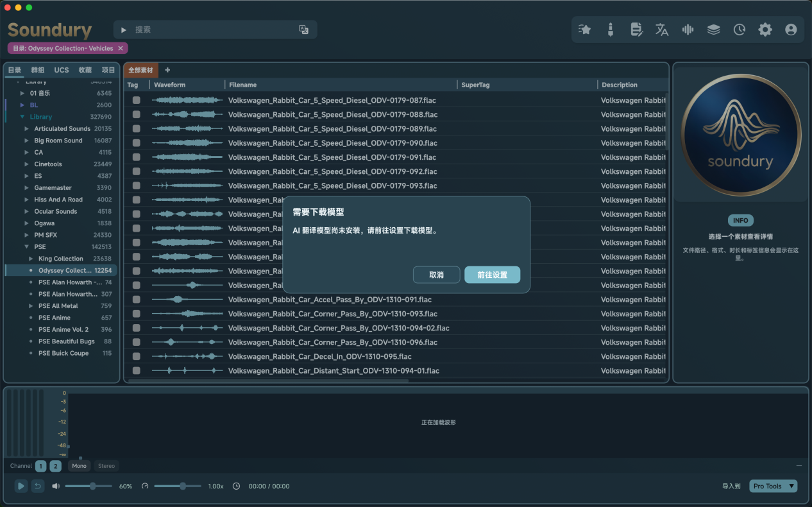Sort by the SuperTag column header
The image size is (812, 507).
(x=476, y=85)
